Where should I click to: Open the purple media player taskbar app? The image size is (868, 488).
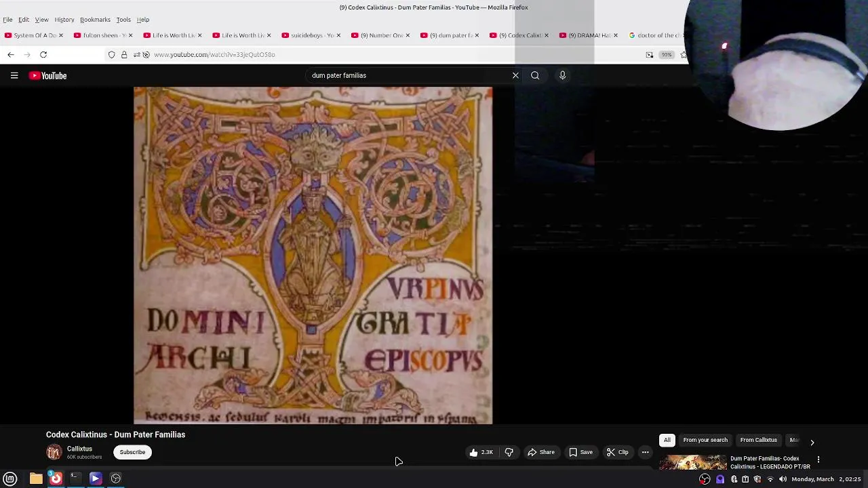pyautogui.click(x=96, y=479)
